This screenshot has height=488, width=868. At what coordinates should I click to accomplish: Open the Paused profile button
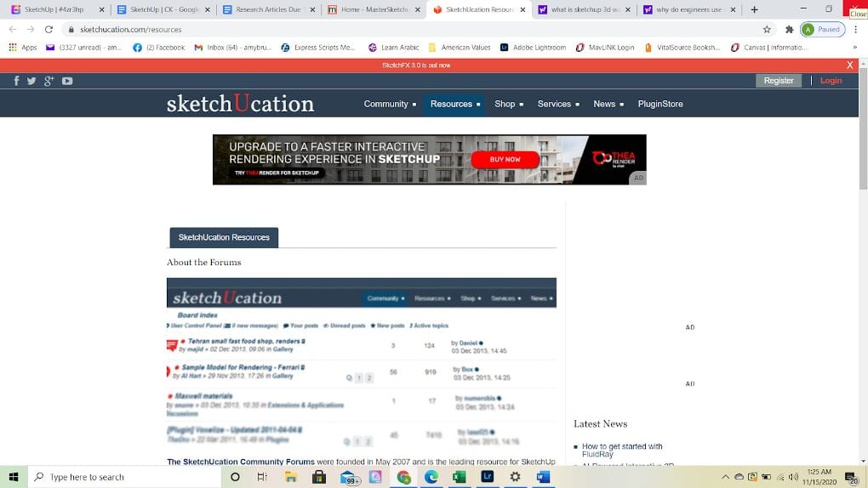[823, 29]
